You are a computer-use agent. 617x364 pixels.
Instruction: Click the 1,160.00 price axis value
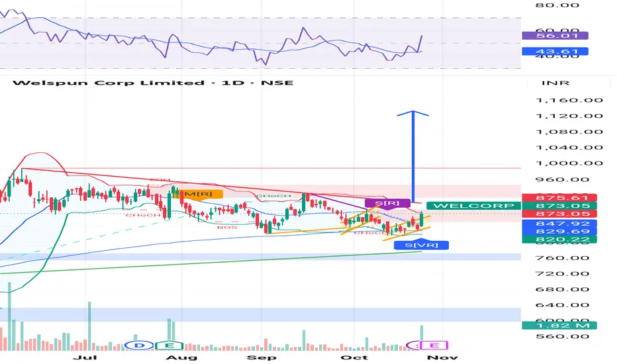[569, 101]
